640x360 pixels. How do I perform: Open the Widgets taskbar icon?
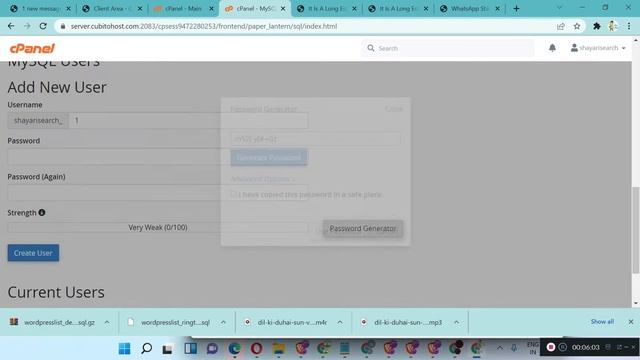tap(191, 348)
